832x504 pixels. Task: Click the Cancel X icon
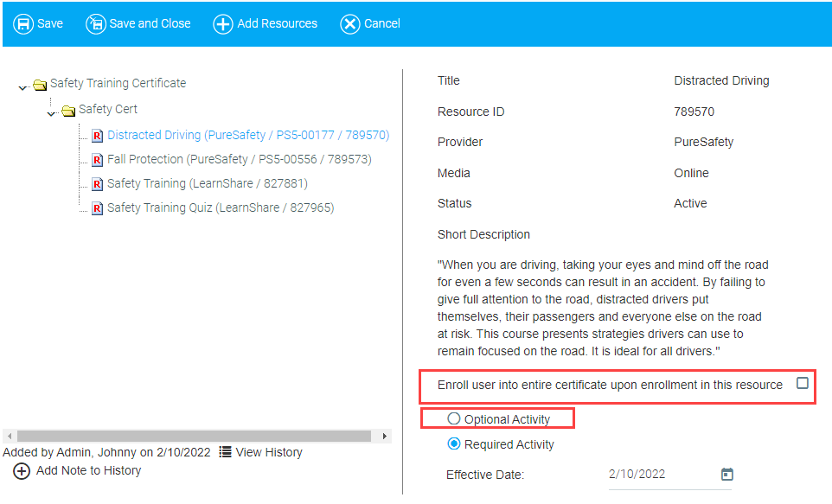point(350,23)
